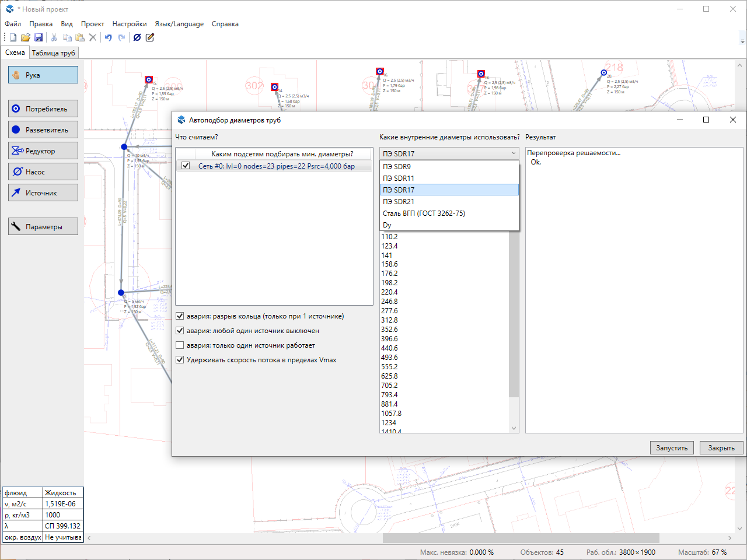
Task: Save the project using the floppy disk icon
Action: [x=39, y=37]
